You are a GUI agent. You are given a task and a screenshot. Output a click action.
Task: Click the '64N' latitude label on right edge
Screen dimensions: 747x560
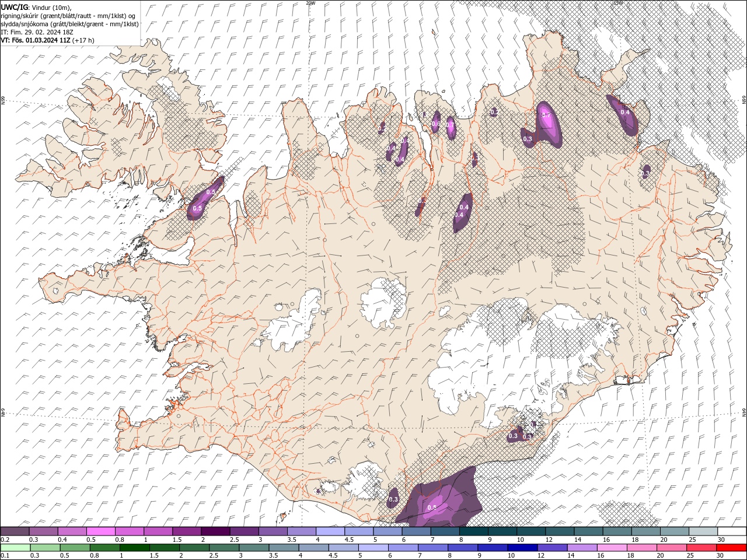tap(744, 412)
